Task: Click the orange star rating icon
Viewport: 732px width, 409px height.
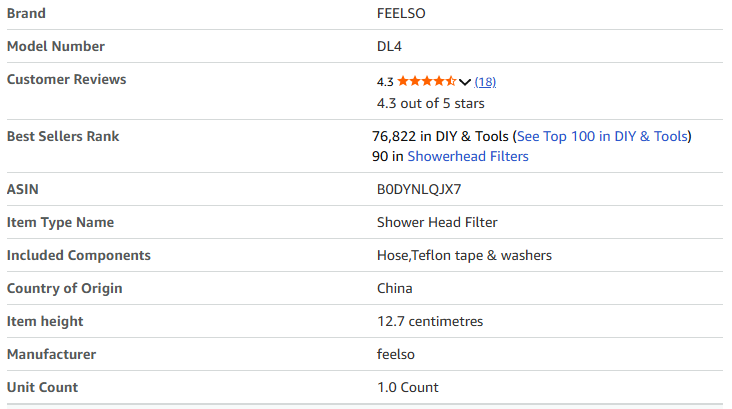Action: pyautogui.click(x=427, y=81)
